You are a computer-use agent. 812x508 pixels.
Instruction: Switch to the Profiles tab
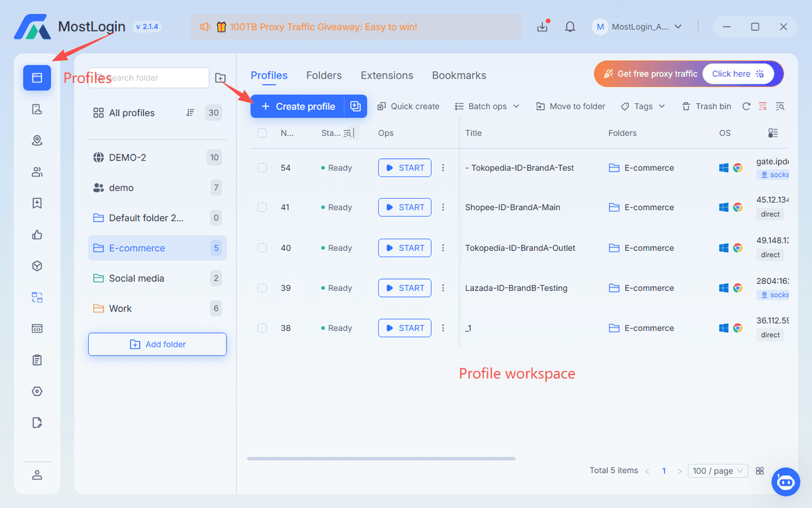pyautogui.click(x=269, y=75)
